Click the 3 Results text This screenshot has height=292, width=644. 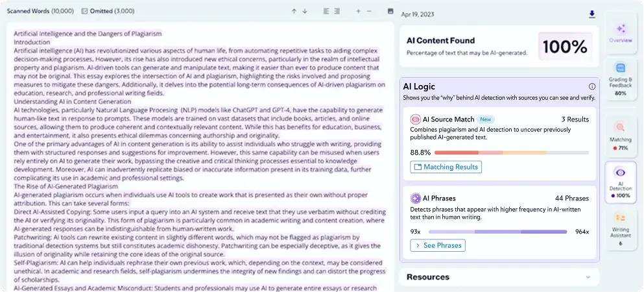coord(575,119)
